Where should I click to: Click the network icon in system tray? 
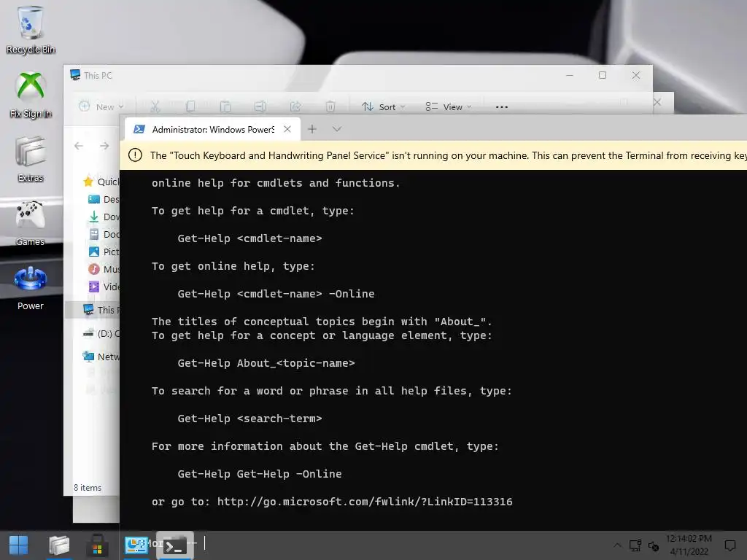click(635, 545)
